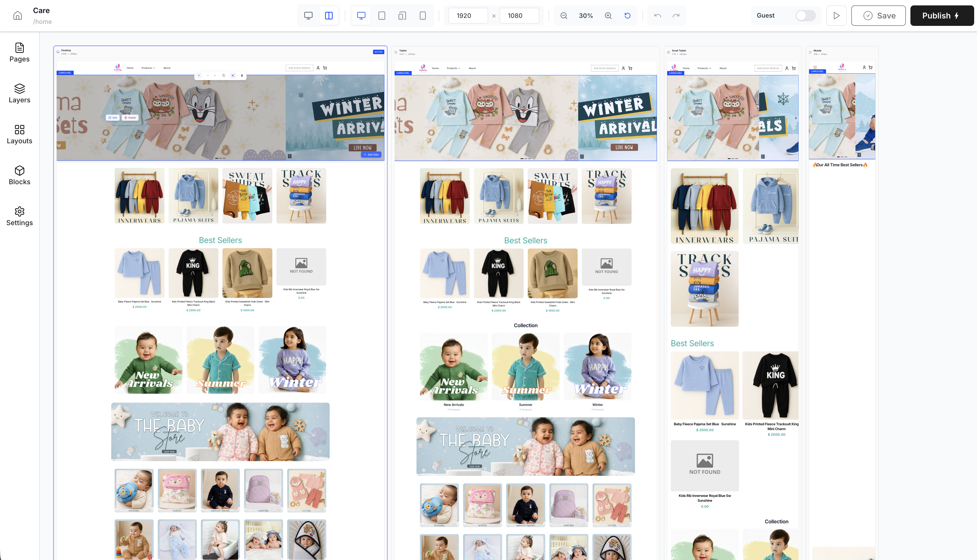
Task: Open the Blocks panel
Action: pyautogui.click(x=19, y=175)
